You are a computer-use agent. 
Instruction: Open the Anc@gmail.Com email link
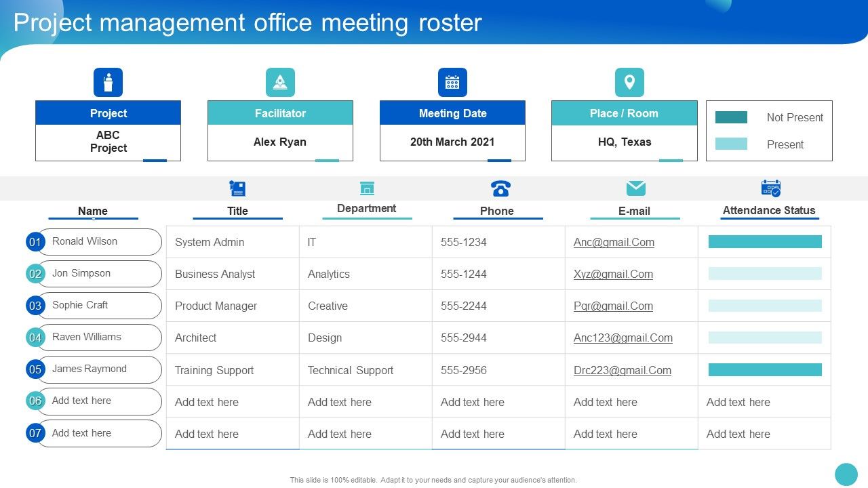[614, 242]
